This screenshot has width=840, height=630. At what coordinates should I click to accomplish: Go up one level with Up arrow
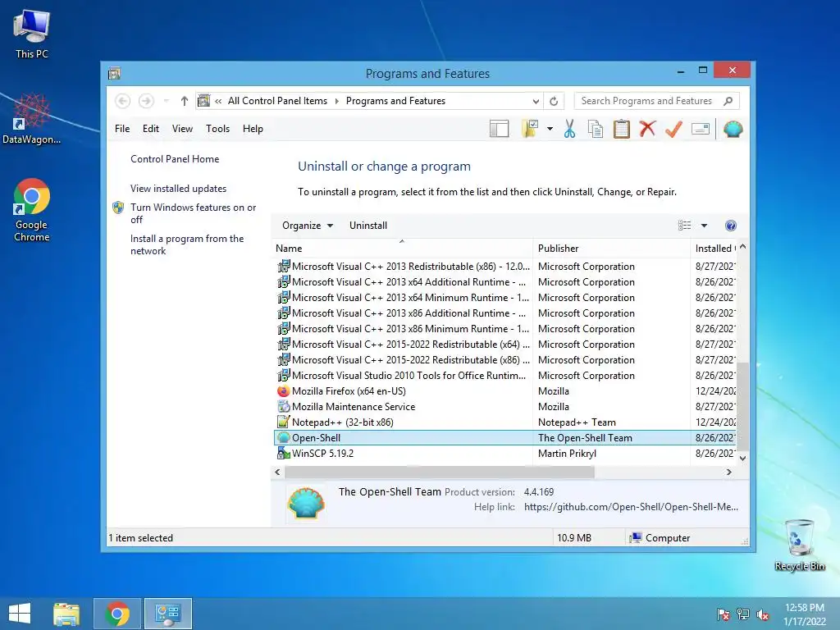(x=185, y=101)
